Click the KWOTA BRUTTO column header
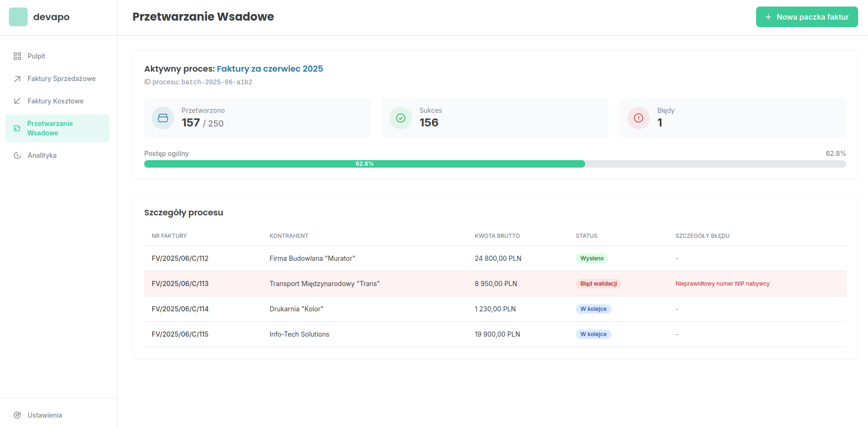This screenshot has height=427, width=868. coord(497,236)
